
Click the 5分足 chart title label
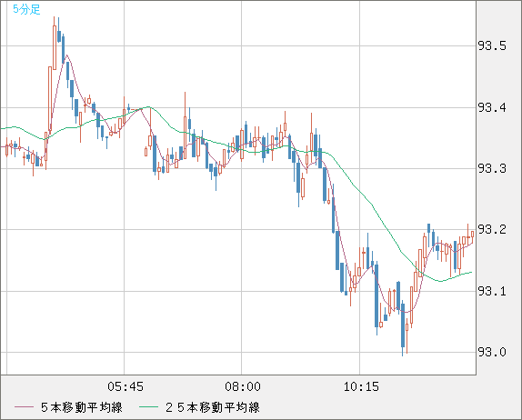click(x=26, y=9)
